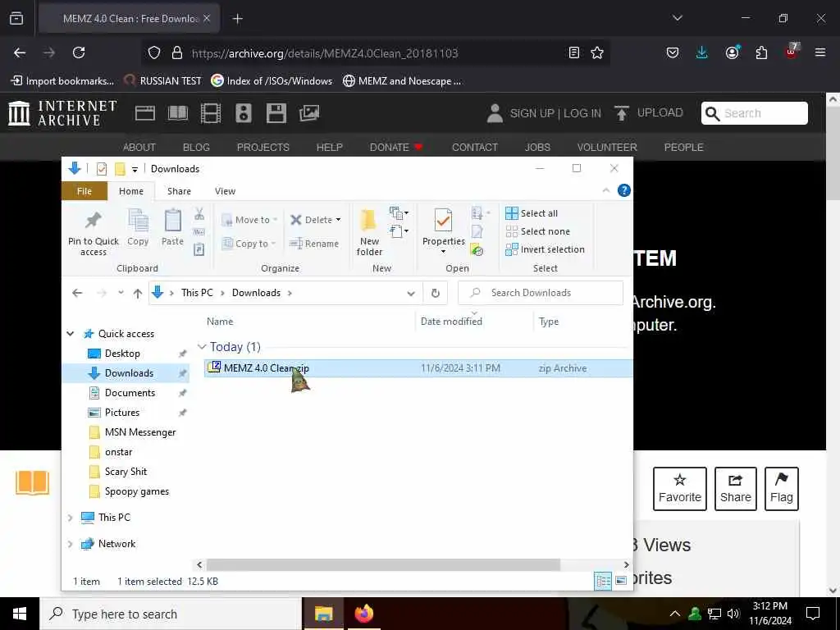Open Firefox extensions puzzle icon
Screen dimensions: 840x630
(761, 52)
